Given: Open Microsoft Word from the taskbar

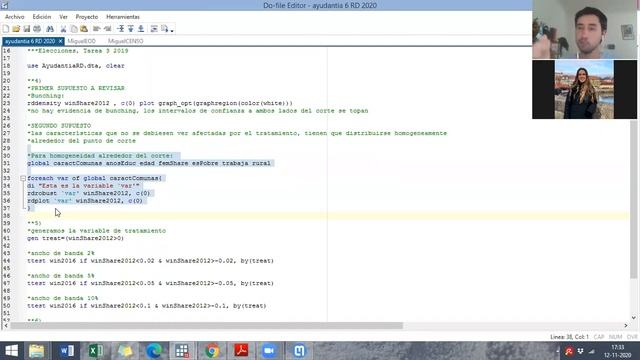Looking at the screenshot, I should click(x=66, y=351).
